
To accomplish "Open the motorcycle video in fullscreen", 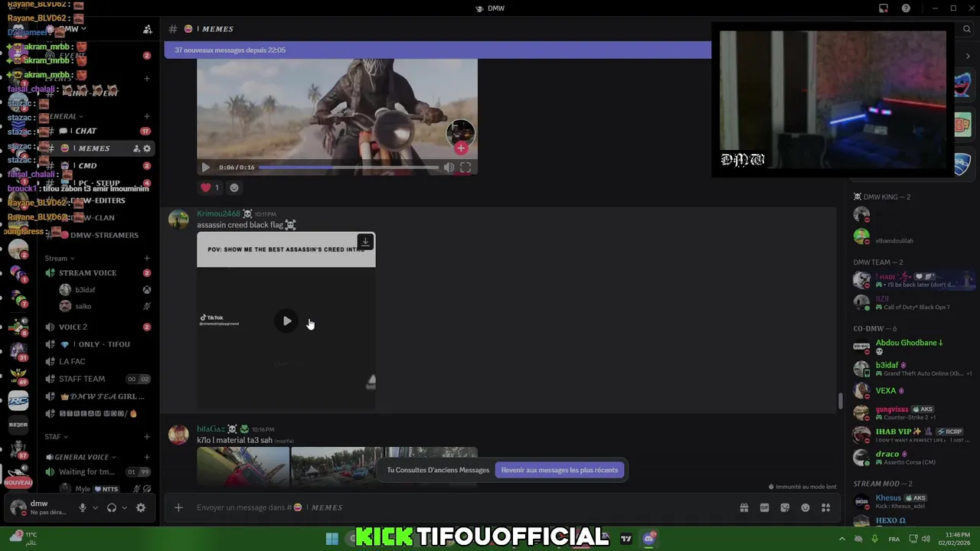I will (465, 168).
